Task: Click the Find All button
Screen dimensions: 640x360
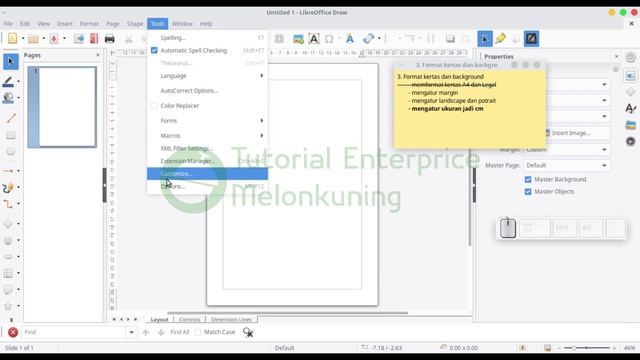Action: [180, 332]
